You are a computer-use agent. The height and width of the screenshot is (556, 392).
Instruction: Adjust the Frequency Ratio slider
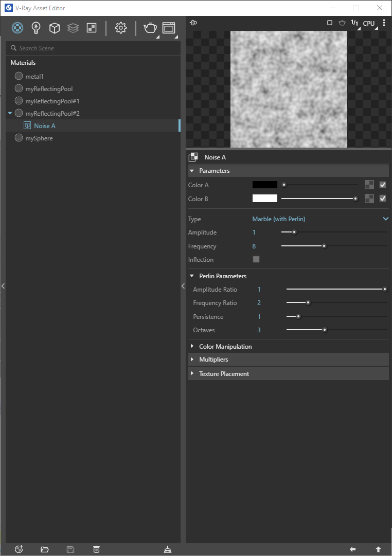coord(336,302)
